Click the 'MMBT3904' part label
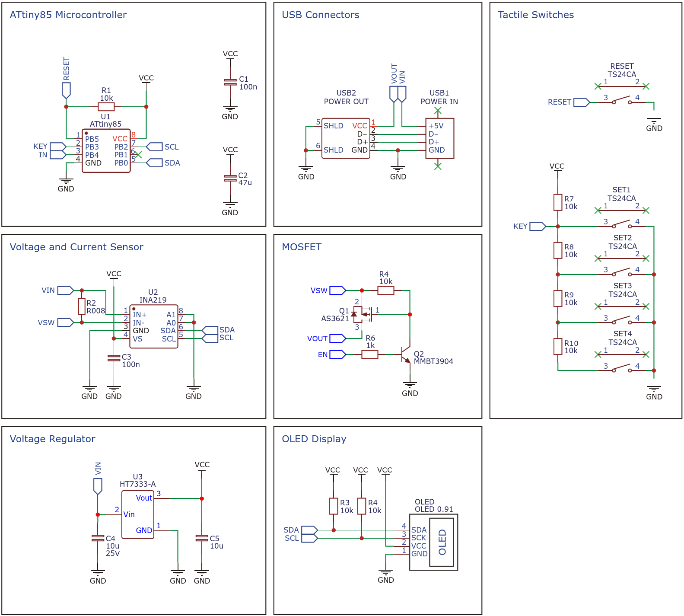The image size is (684, 616). 433,361
